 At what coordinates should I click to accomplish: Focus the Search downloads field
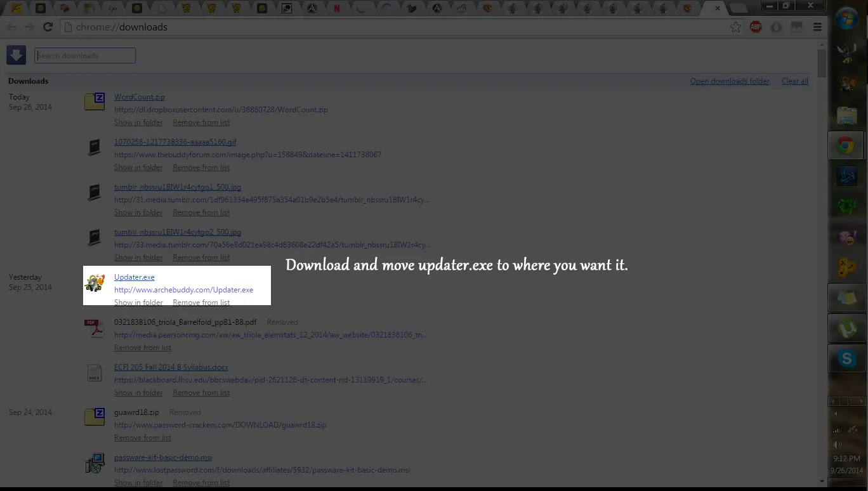click(85, 56)
